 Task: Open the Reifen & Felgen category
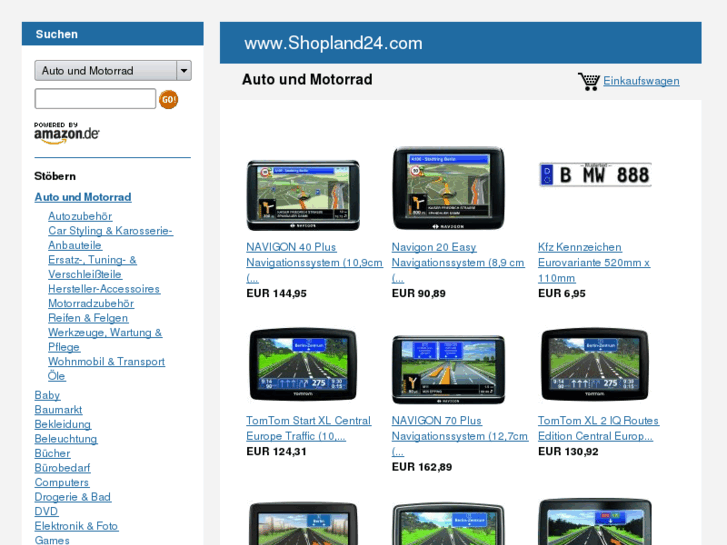(x=88, y=318)
